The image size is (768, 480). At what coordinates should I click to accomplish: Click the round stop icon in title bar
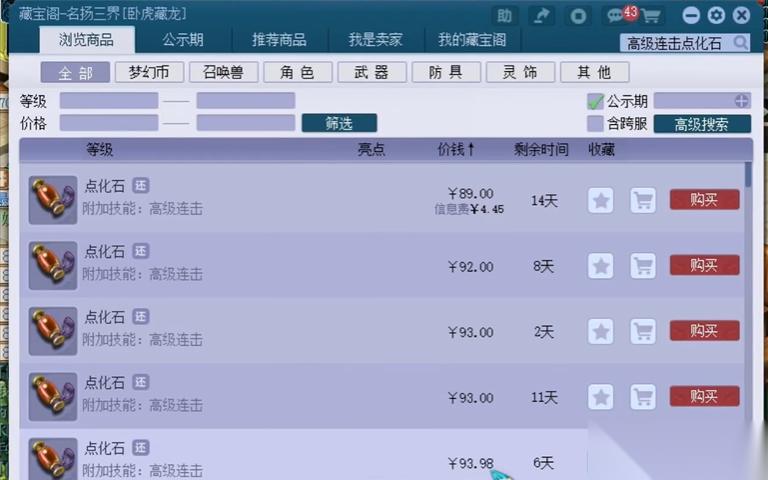pos(578,16)
